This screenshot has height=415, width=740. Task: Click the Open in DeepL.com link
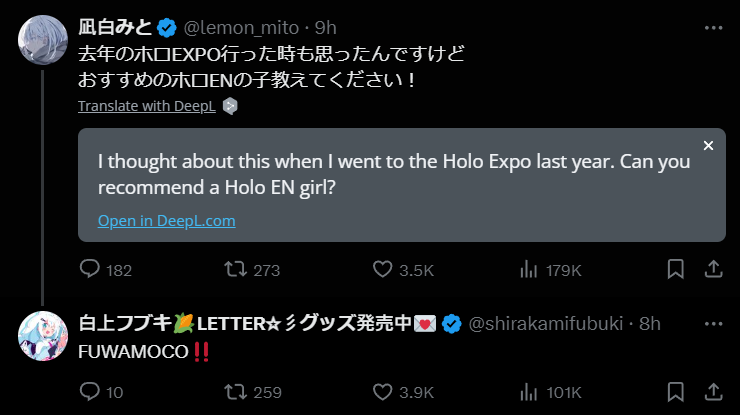coord(166,221)
